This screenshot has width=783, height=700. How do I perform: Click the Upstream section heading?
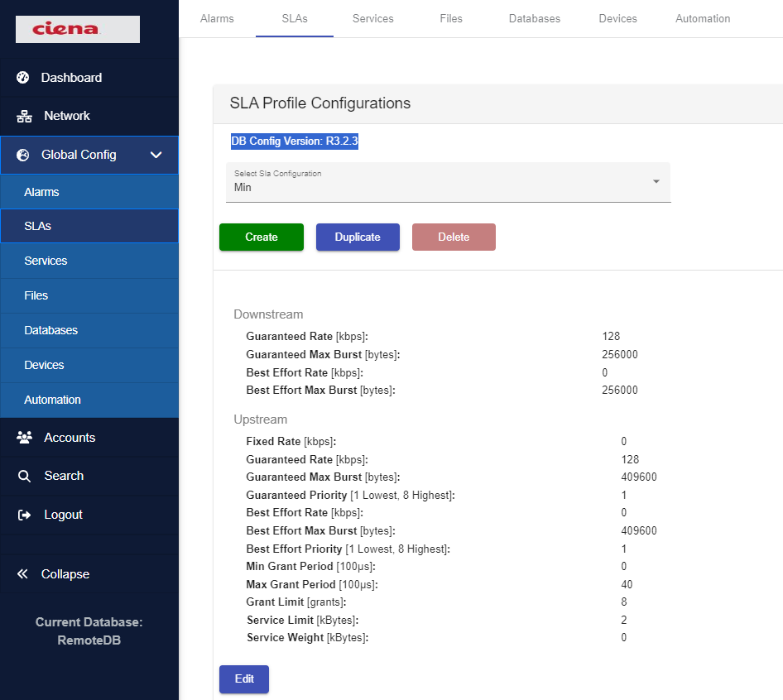[260, 420]
